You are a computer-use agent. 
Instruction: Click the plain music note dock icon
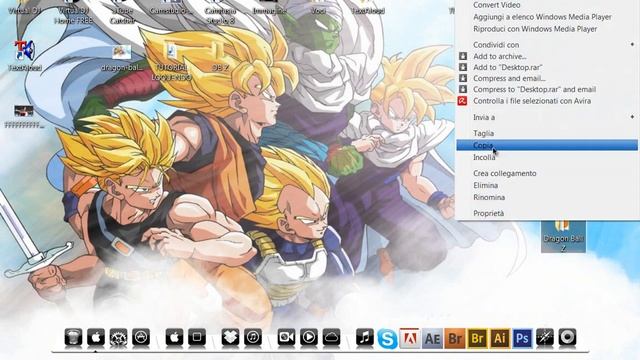364,338
